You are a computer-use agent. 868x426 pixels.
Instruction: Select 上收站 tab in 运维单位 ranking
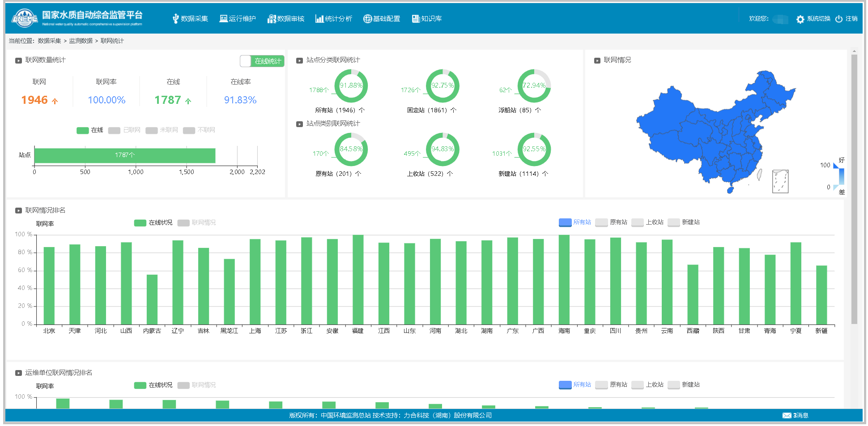pos(647,385)
